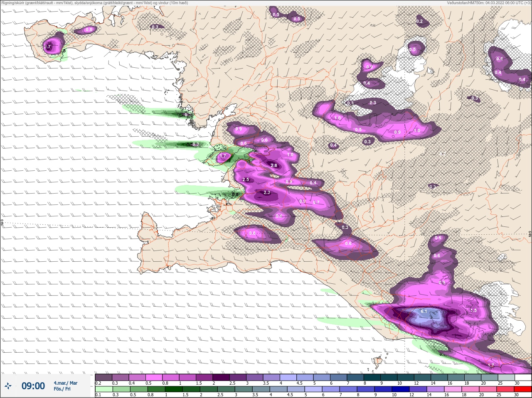
Task: Click the 'Fös./ Fri' weekday label
Action: (x=62, y=389)
